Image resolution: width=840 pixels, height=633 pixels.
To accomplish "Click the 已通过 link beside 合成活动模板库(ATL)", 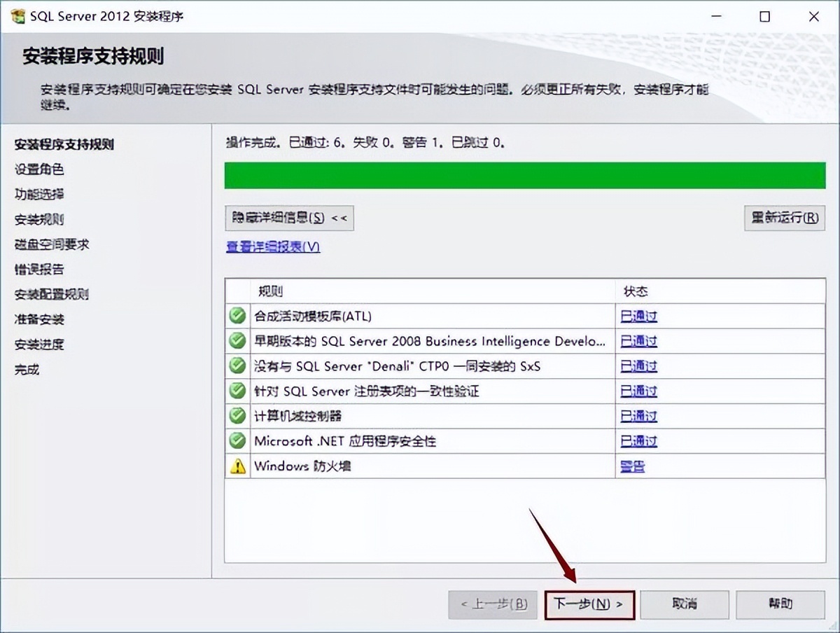I will click(638, 316).
